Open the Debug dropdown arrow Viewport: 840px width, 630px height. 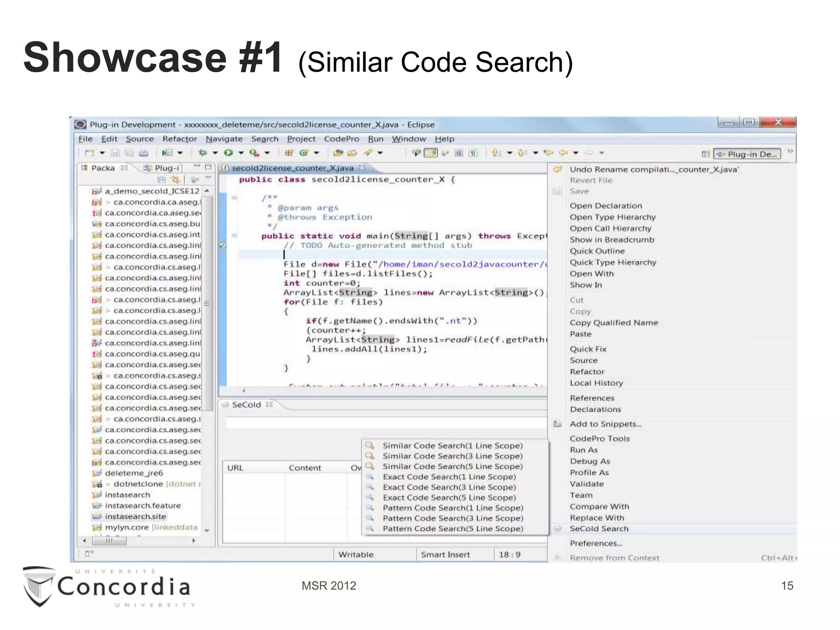(215, 153)
